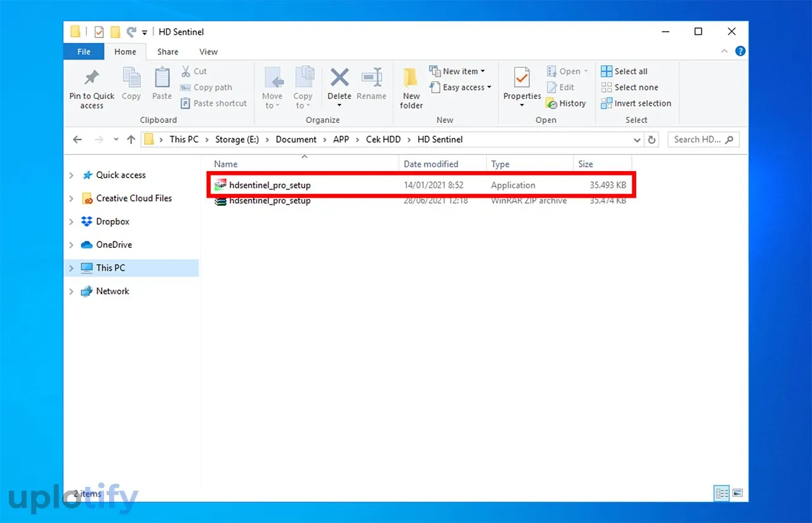Click Select all in ribbon
The height and width of the screenshot is (523, 812).
pos(624,72)
